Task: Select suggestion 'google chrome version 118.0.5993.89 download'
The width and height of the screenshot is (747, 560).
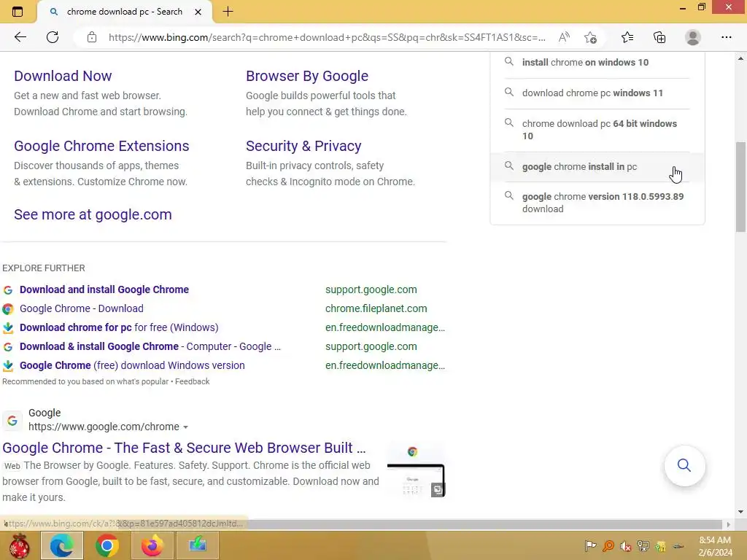Action: (x=597, y=203)
